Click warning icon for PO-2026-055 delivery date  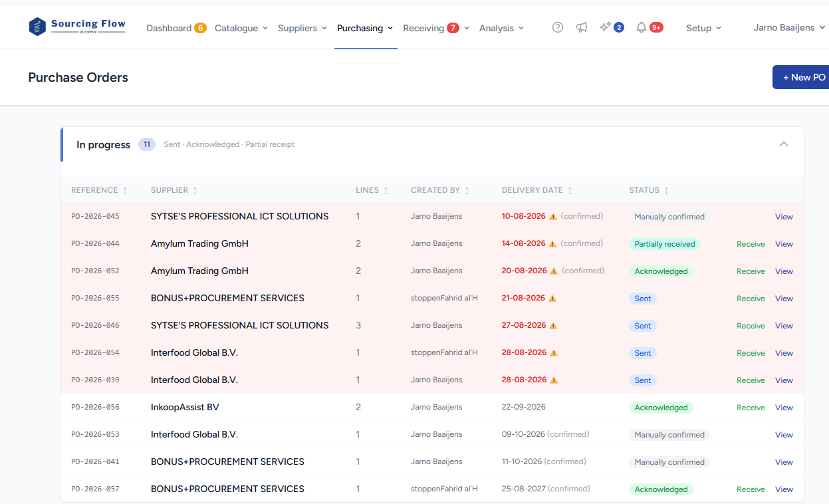point(553,299)
